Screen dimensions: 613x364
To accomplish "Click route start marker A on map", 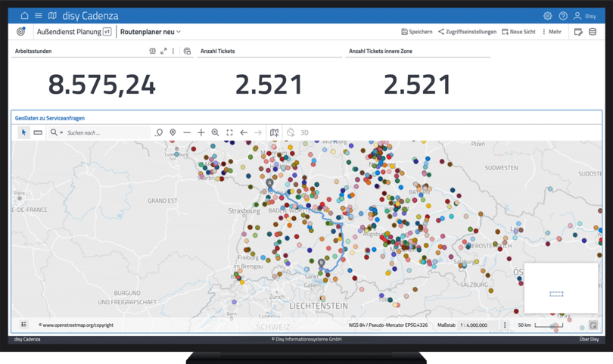I will [269, 183].
